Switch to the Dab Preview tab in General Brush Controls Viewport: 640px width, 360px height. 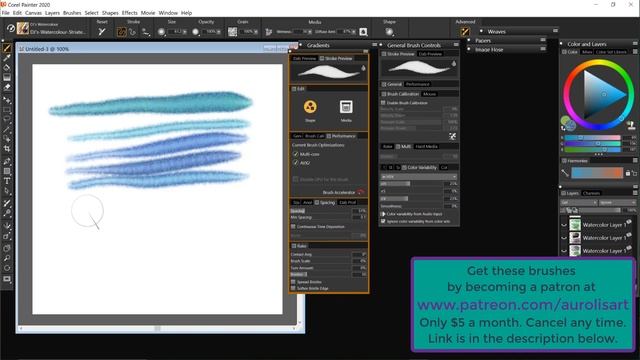tap(430, 54)
